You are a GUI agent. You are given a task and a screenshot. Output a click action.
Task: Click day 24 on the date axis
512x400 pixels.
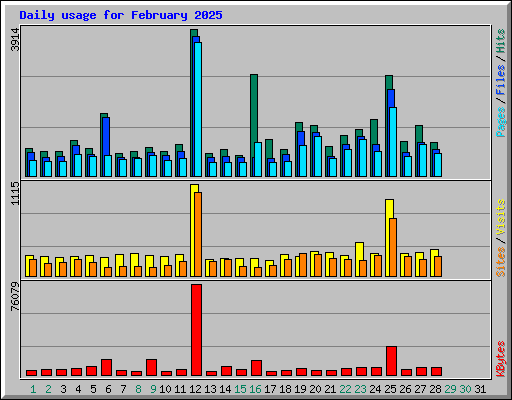[x=375, y=389]
